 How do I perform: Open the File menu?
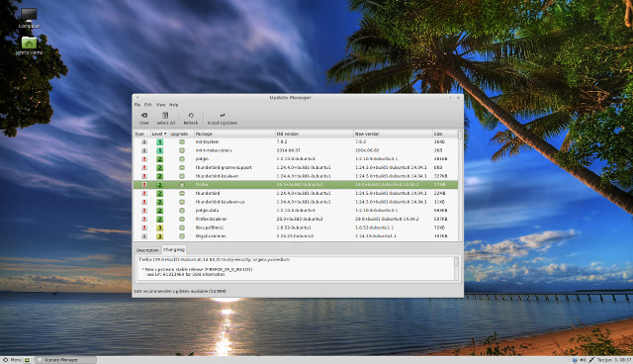tap(137, 105)
